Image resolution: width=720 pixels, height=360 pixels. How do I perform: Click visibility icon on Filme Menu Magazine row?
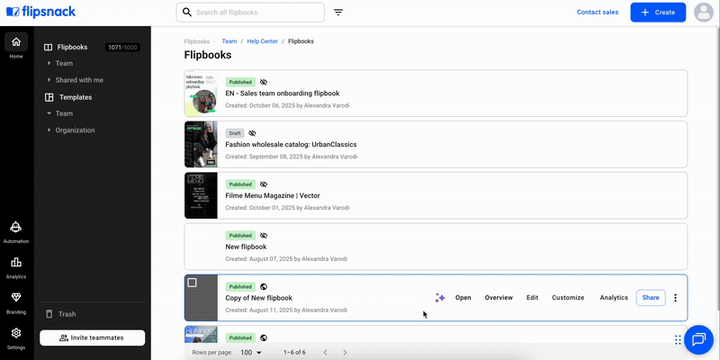click(263, 184)
